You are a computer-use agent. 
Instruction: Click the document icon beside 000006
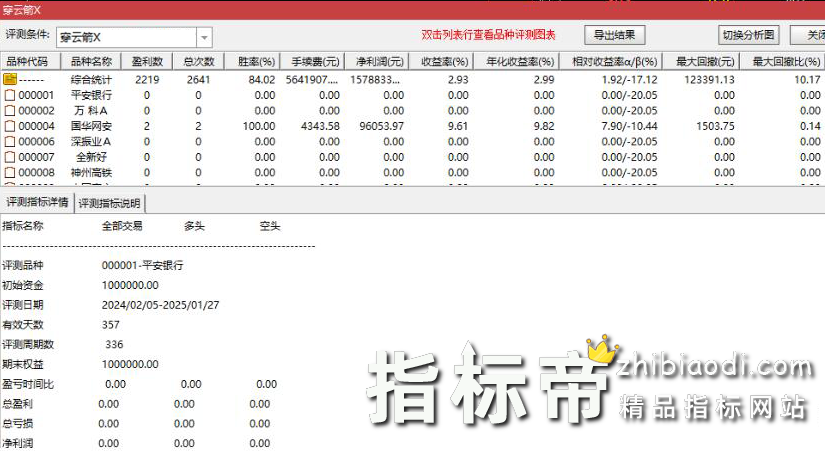[10, 142]
